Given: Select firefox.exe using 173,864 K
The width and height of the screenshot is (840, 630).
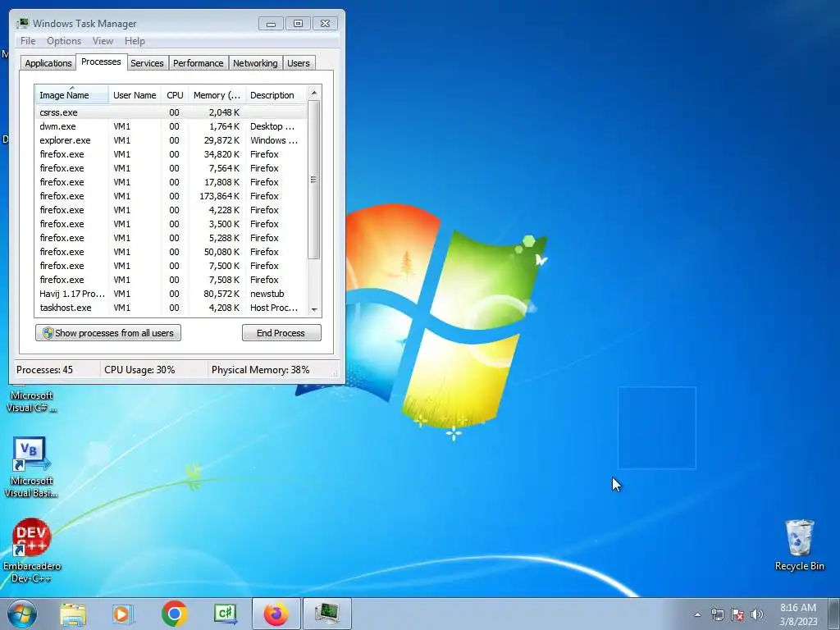Looking at the screenshot, I should point(171,196).
